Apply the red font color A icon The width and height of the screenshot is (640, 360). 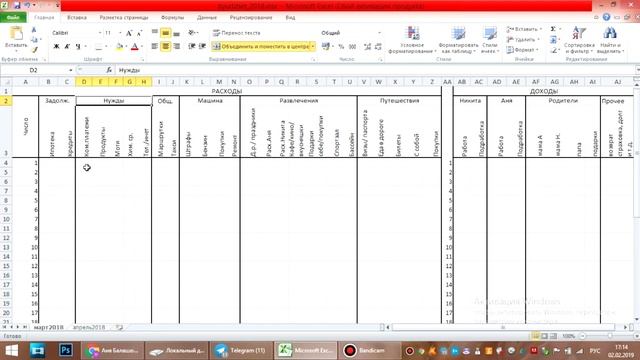click(x=134, y=47)
